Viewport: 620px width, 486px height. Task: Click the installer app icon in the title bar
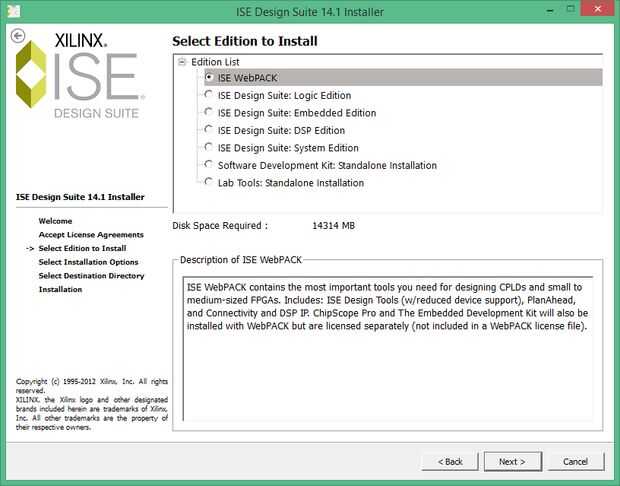click(13, 11)
